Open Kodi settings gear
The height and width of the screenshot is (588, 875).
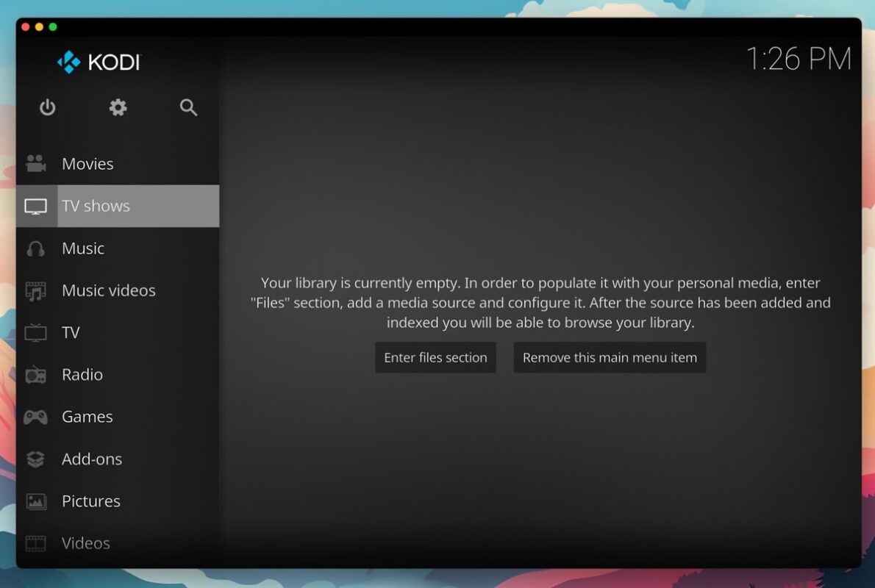[117, 107]
